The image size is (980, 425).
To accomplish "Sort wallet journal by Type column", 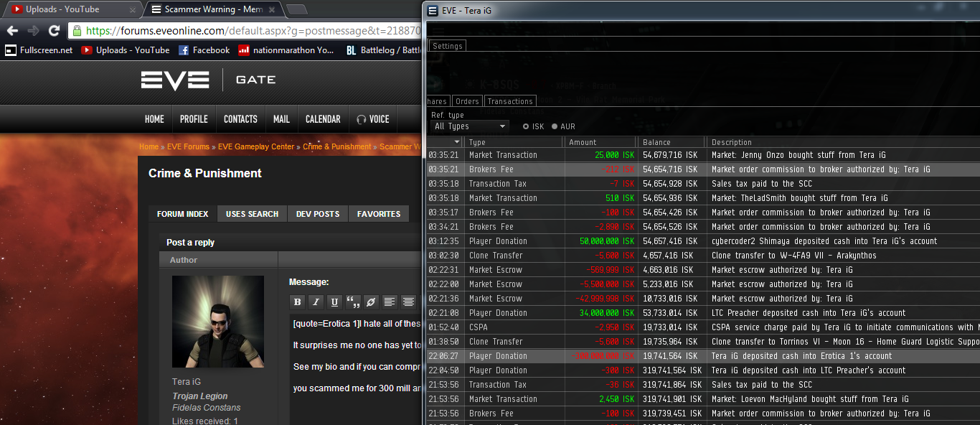I will click(x=514, y=142).
